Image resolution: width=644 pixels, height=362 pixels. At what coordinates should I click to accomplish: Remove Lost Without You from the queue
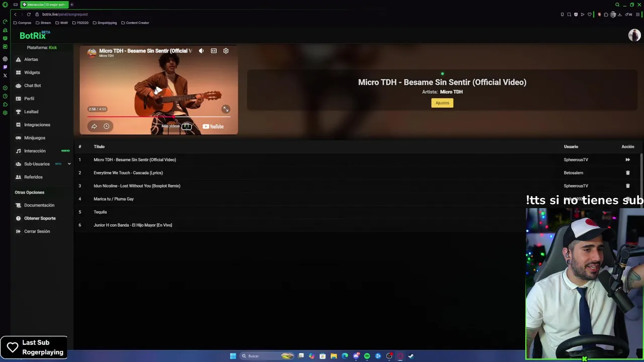(627, 186)
